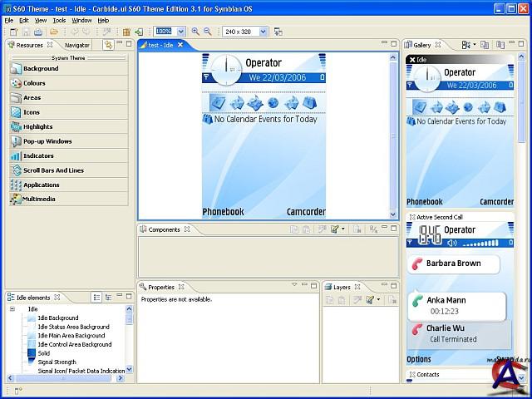532x399 pixels.
Task: Open the Tools menu
Action: (59, 20)
